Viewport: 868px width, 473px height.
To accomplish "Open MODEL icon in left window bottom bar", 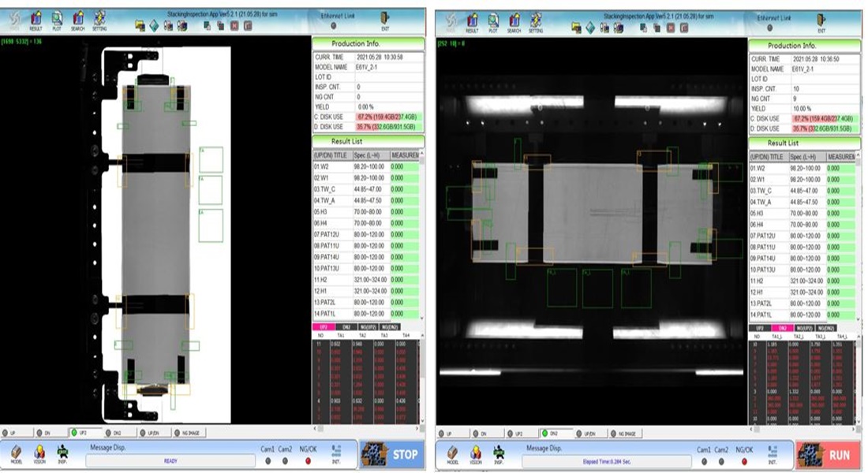I will pos(16,454).
